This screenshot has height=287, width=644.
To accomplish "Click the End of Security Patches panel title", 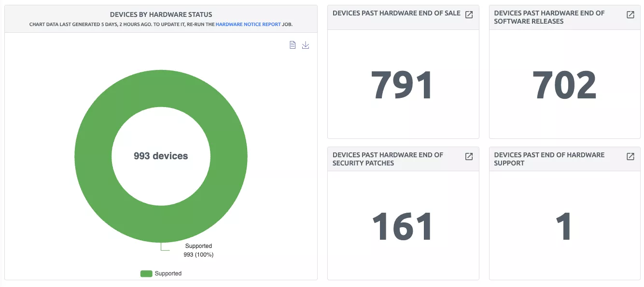I will (x=388, y=159).
